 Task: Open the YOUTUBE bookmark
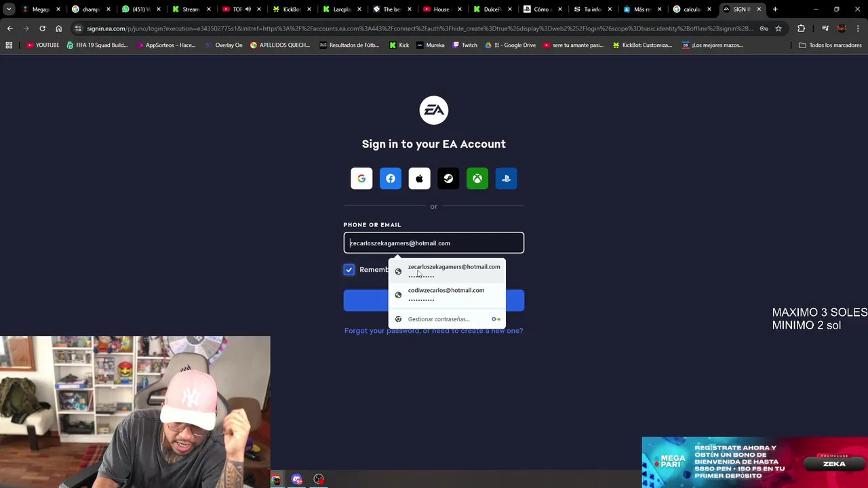42,45
